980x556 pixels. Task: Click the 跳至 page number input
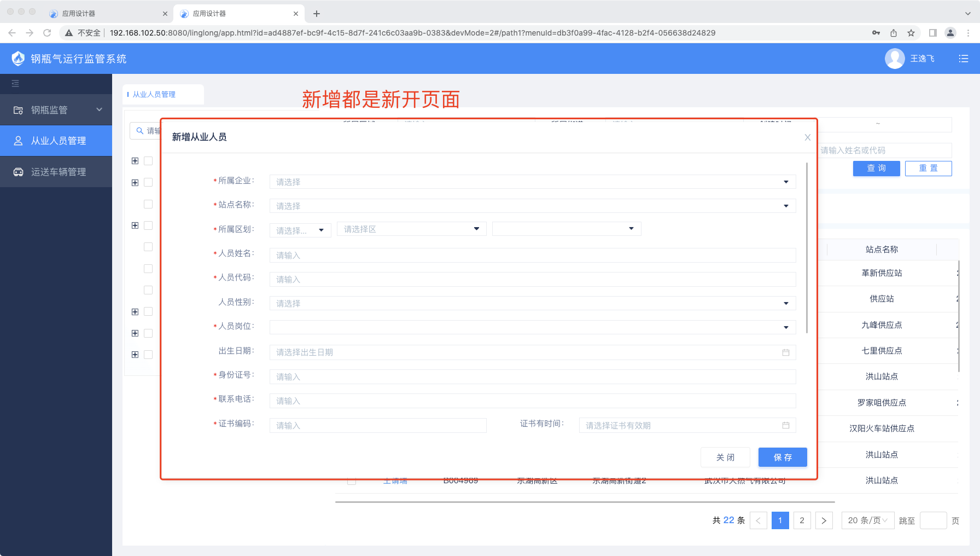(x=934, y=520)
